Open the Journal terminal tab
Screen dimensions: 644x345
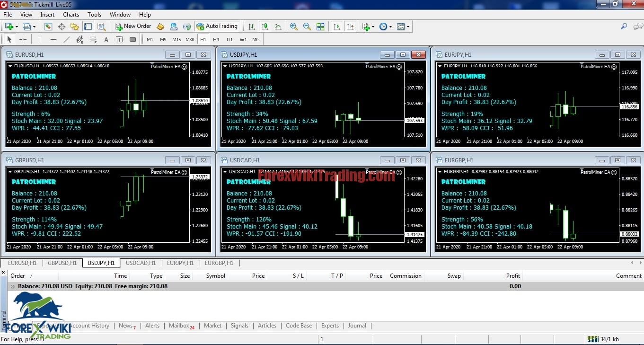tap(357, 326)
